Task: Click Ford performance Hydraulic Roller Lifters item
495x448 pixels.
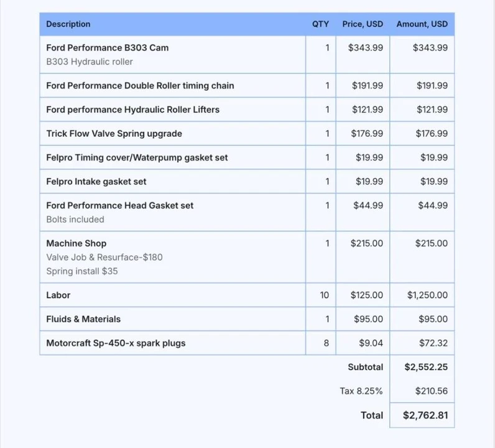Action: point(133,110)
